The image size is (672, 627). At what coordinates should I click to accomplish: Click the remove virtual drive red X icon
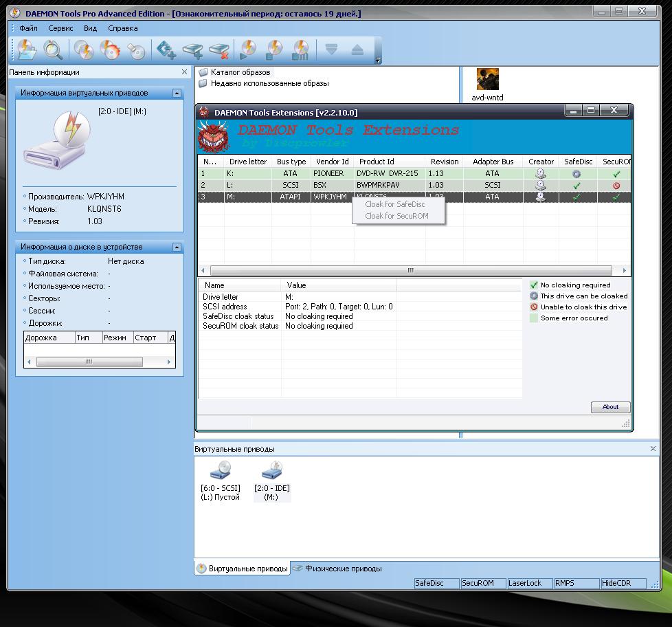point(219,51)
